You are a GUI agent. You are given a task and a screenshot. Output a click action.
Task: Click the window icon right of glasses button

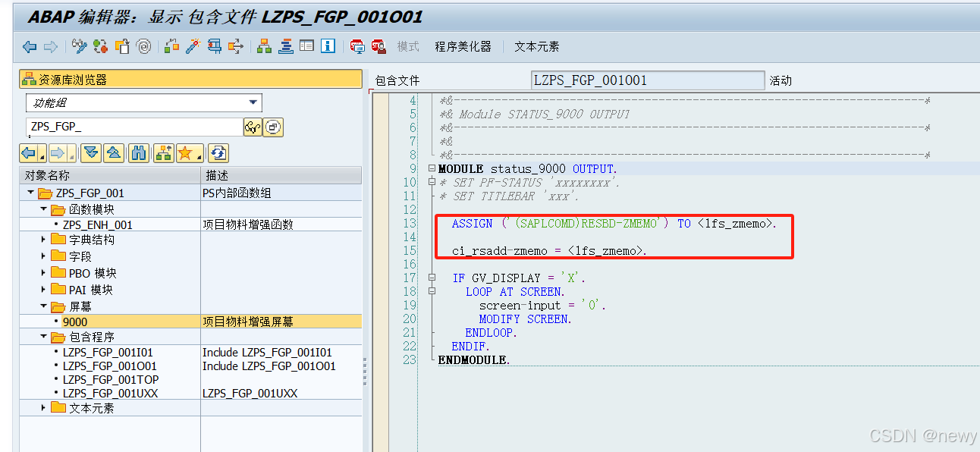[273, 127]
